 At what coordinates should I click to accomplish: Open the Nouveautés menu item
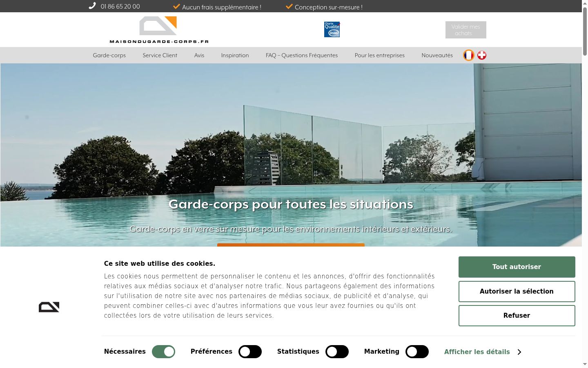pos(437,55)
